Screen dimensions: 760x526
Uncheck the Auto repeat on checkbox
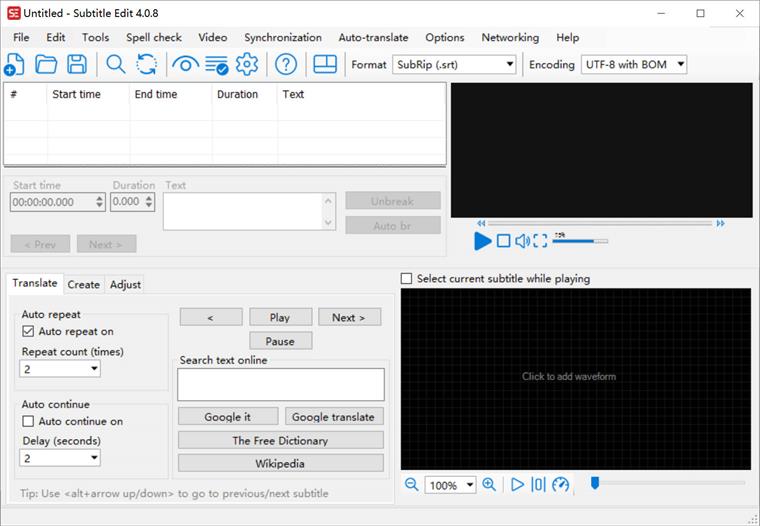pos(28,331)
